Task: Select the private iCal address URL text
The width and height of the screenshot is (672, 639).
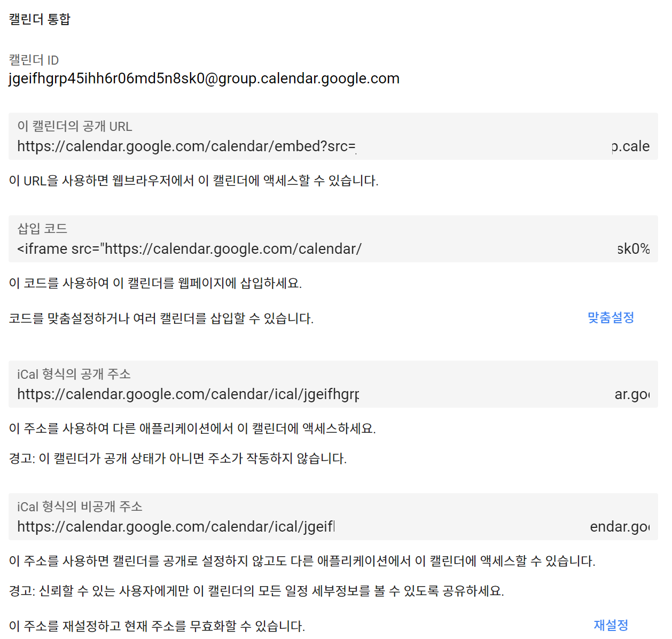Action: pyautogui.click(x=333, y=527)
